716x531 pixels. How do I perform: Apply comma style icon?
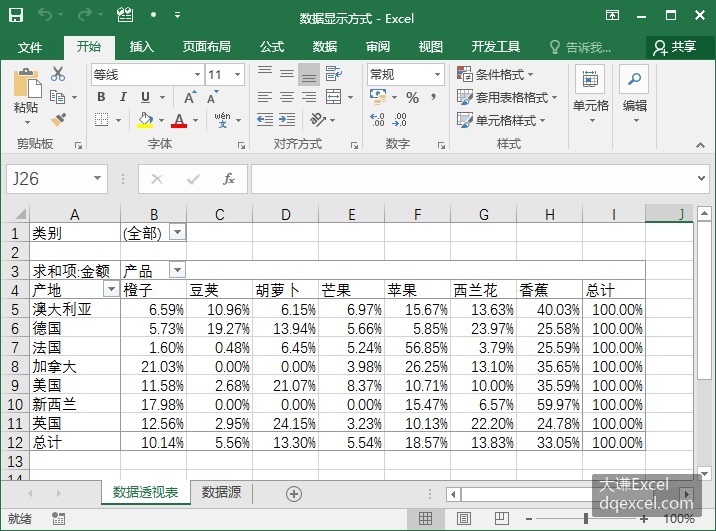433,97
